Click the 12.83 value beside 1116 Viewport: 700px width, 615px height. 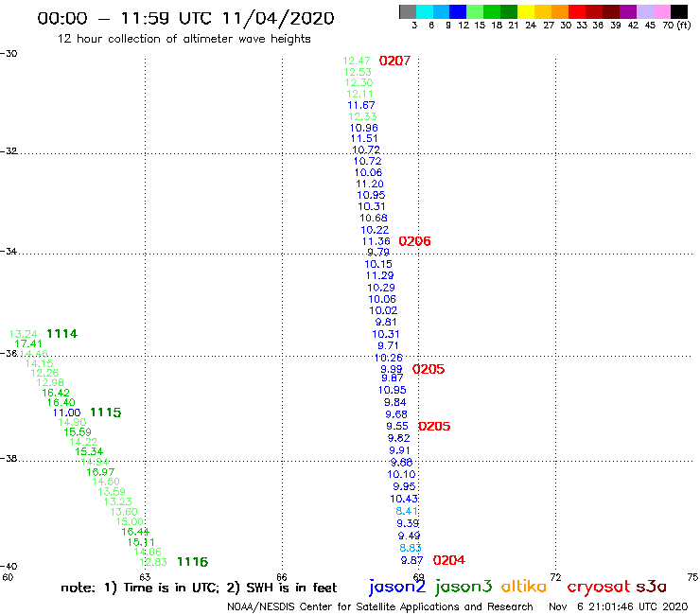tap(153, 562)
